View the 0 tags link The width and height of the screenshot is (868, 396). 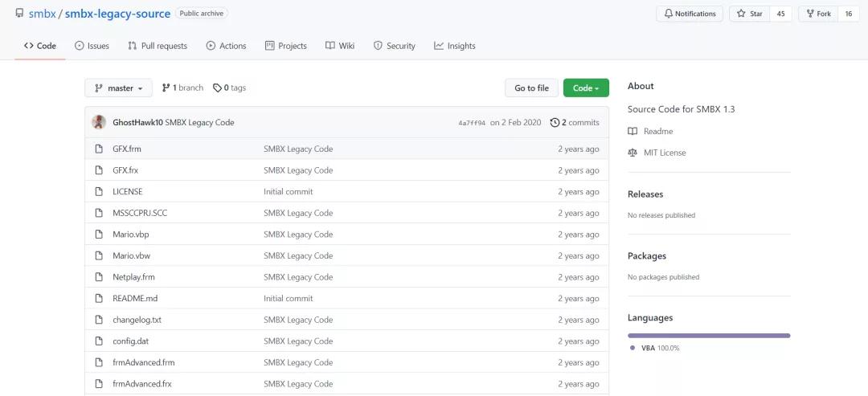230,88
